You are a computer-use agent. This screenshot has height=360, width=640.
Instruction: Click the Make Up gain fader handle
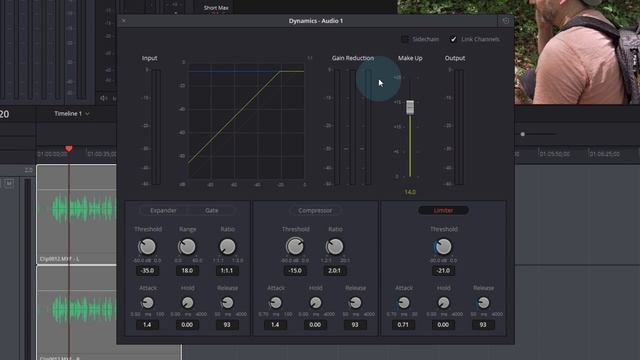click(x=410, y=107)
